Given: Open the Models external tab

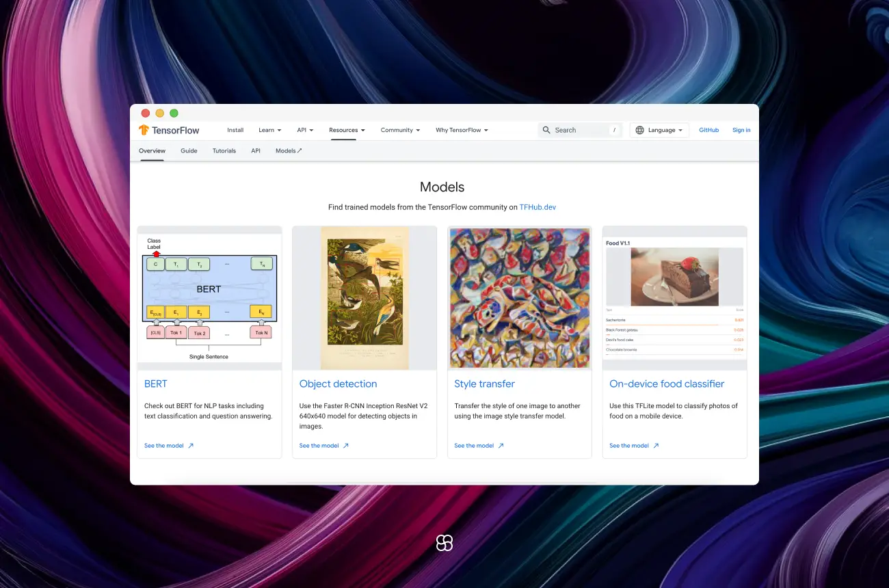Looking at the screenshot, I should (x=289, y=150).
